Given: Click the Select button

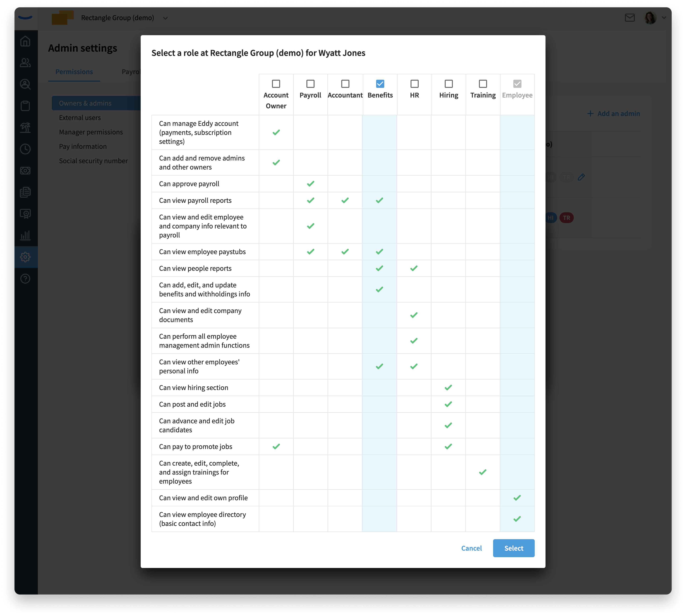Looking at the screenshot, I should click(514, 548).
